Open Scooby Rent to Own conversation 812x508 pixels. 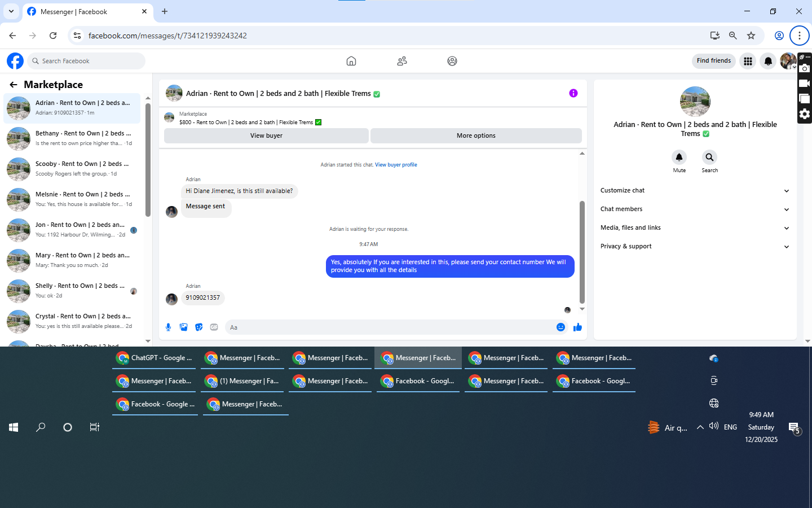(72, 169)
